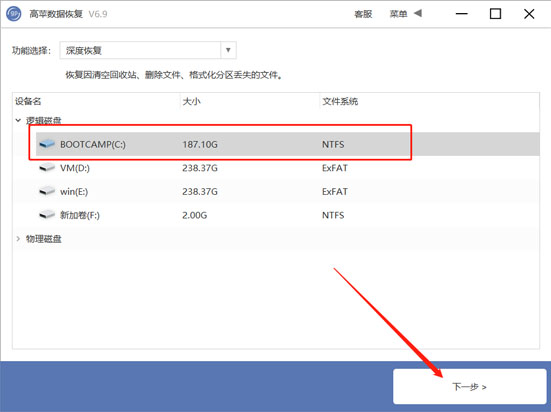The height and width of the screenshot is (412, 551).
Task: Select the VM(D:) drive icon
Action: tap(47, 168)
